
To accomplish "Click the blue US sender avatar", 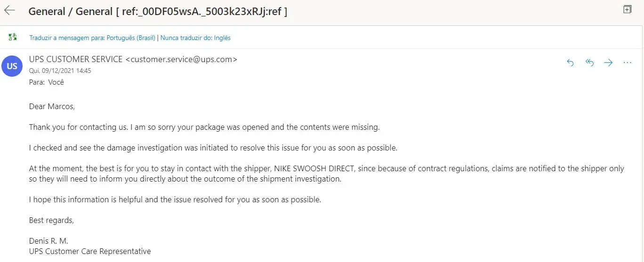I will click(12, 66).
